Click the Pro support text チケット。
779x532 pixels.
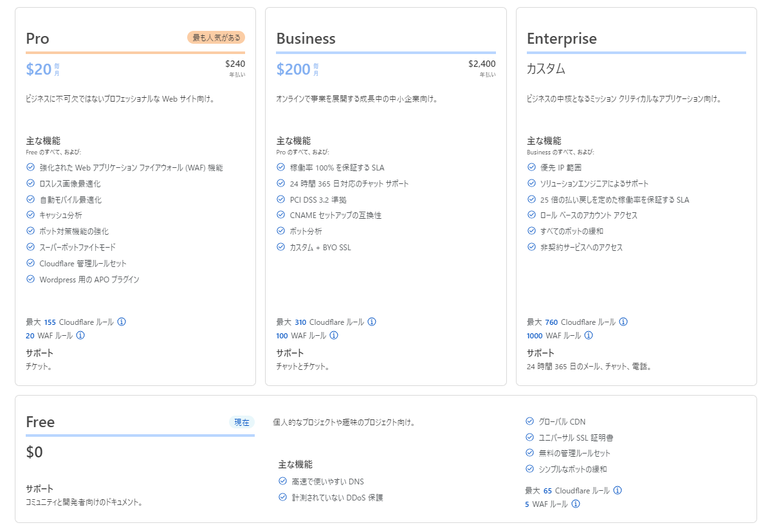point(39,366)
